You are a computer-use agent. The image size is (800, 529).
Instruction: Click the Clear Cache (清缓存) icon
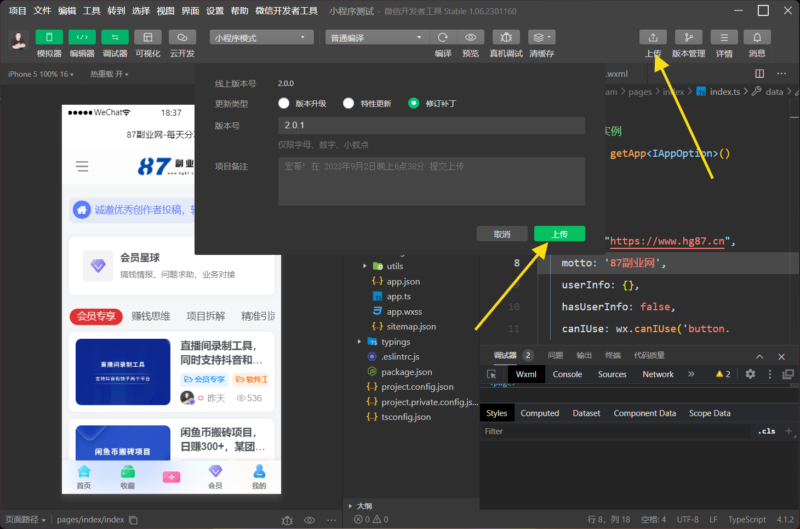pyautogui.click(x=542, y=37)
